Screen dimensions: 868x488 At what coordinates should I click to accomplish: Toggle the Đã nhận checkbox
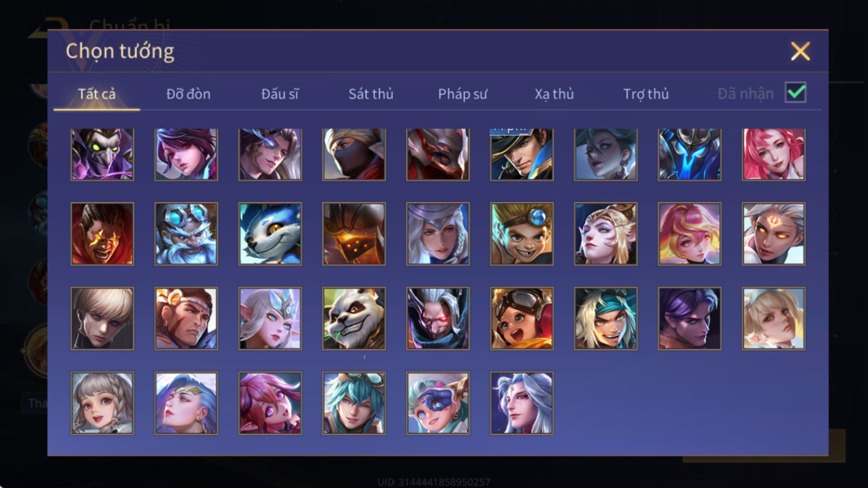click(x=796, y=93)
